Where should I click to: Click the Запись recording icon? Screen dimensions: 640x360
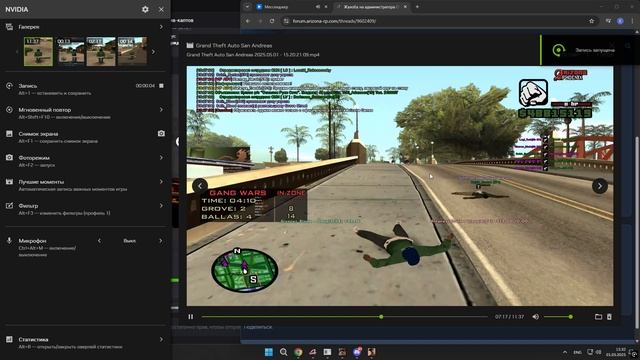(9, 86)
